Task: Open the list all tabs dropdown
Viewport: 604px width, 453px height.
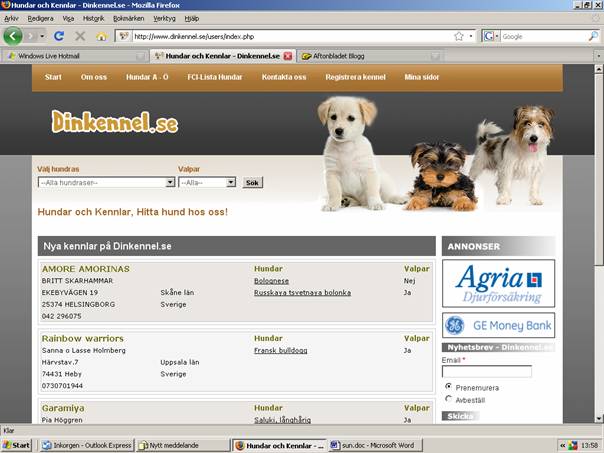Action: point(598,56)
